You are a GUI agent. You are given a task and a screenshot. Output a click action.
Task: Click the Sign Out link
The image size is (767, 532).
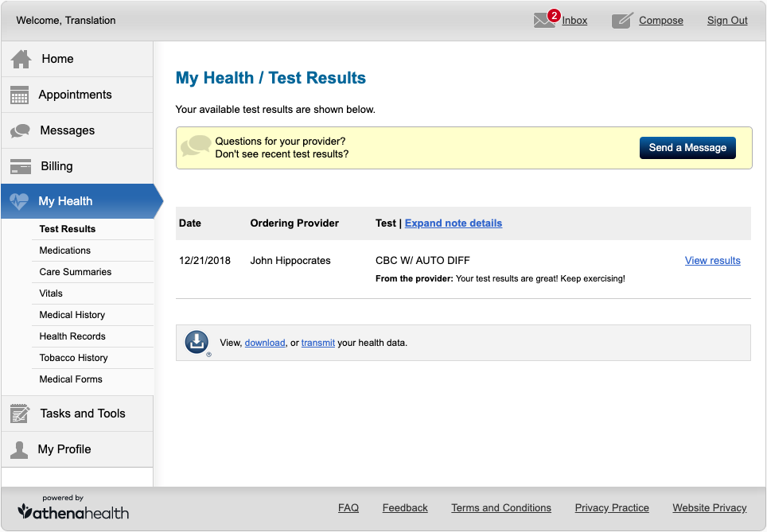[727, 21]
